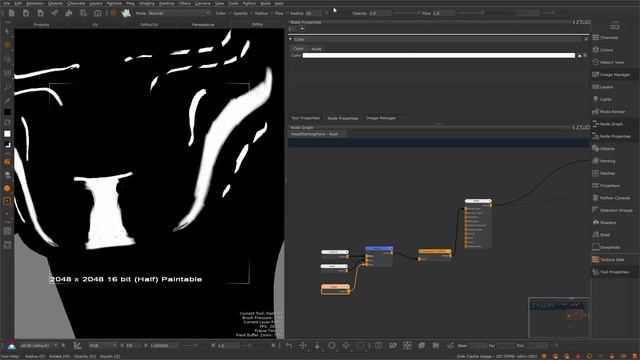Click the brush splat preview icon
This screenshot has height=360, width=640.
[x=126, y=13]
